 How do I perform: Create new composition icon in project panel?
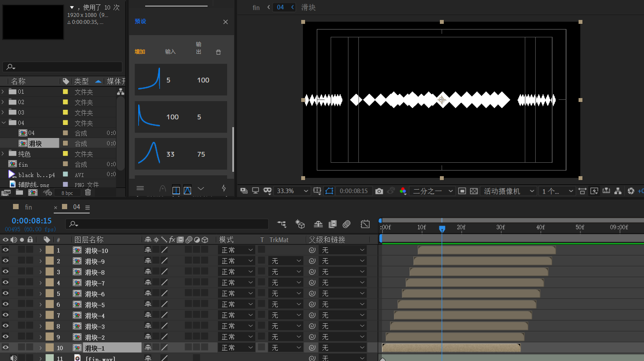click(33, 192)
